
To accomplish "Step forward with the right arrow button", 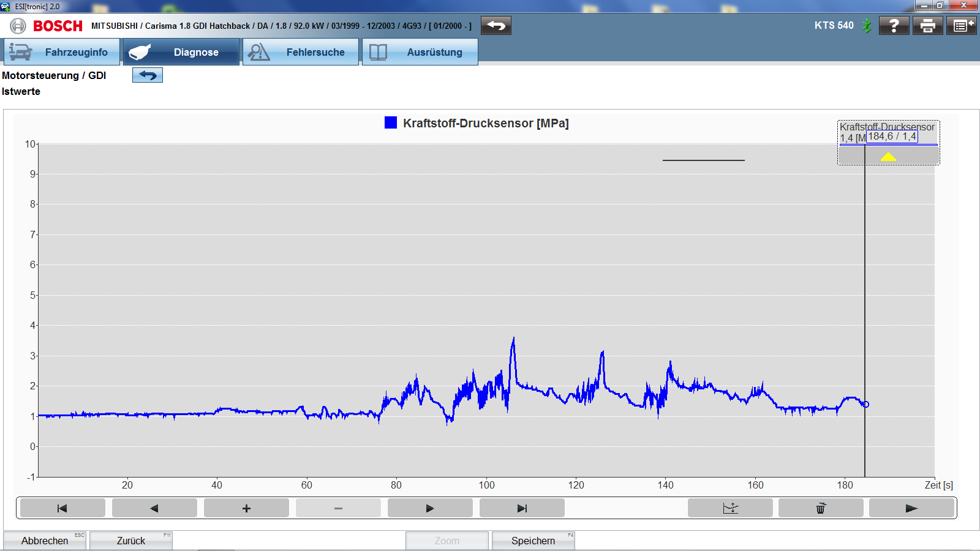I will click(x=430, y=508).
